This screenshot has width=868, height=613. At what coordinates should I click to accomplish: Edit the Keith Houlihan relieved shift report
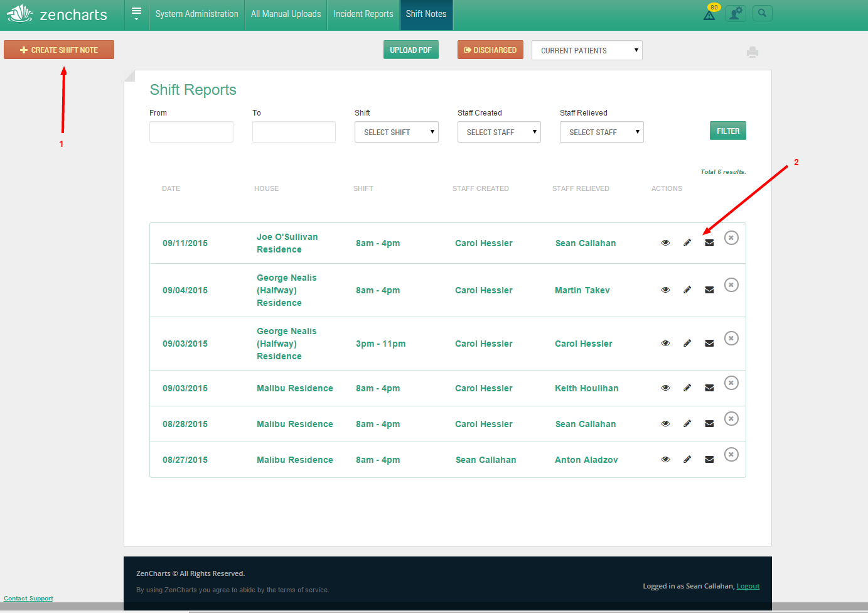(x=687, y=388)
